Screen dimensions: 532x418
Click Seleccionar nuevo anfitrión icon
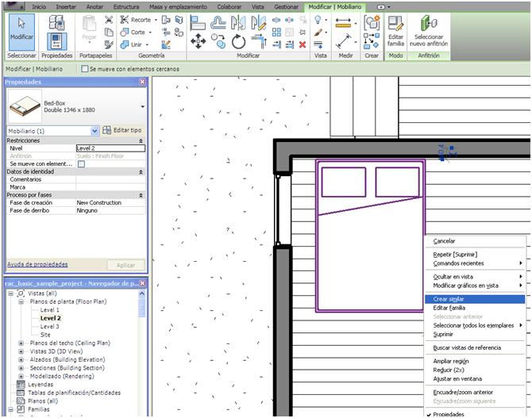(429, 31)
